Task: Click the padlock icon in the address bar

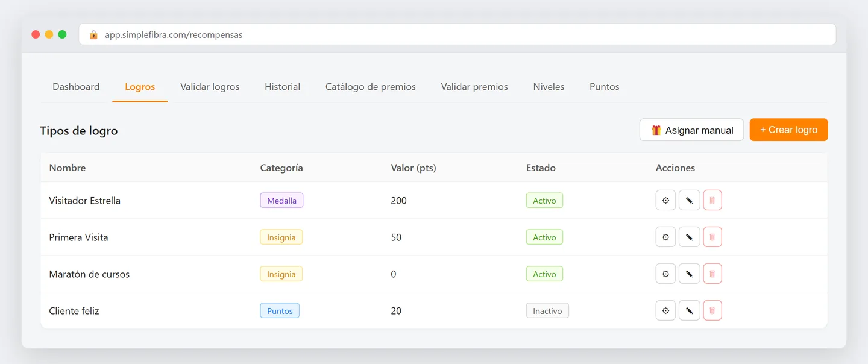Action: click(x=93, y=34)
